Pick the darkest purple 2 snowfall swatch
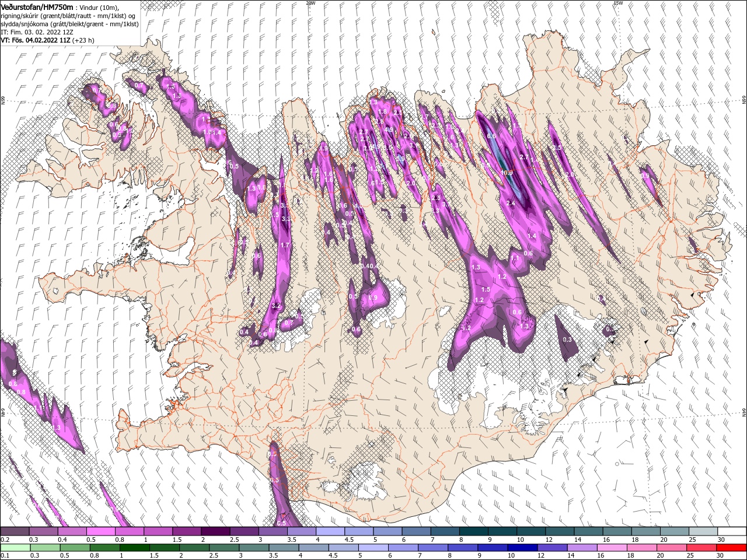This screenshot has height=560, width=747. [x=215, y=531]
